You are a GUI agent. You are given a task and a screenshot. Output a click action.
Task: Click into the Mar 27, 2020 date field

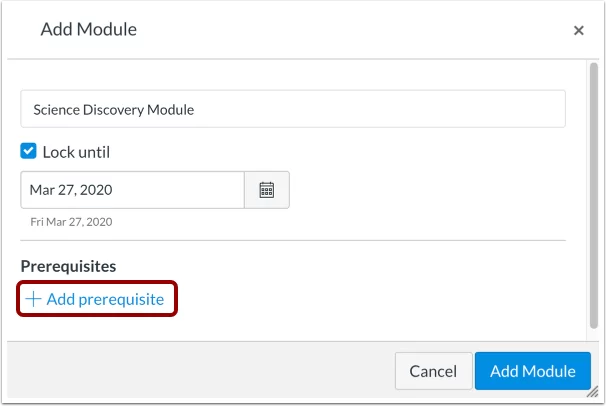132,190
